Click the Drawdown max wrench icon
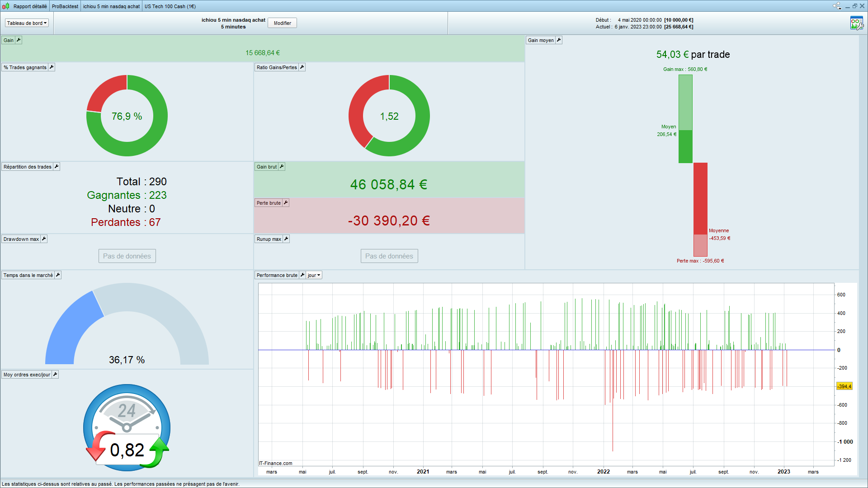 44,239
